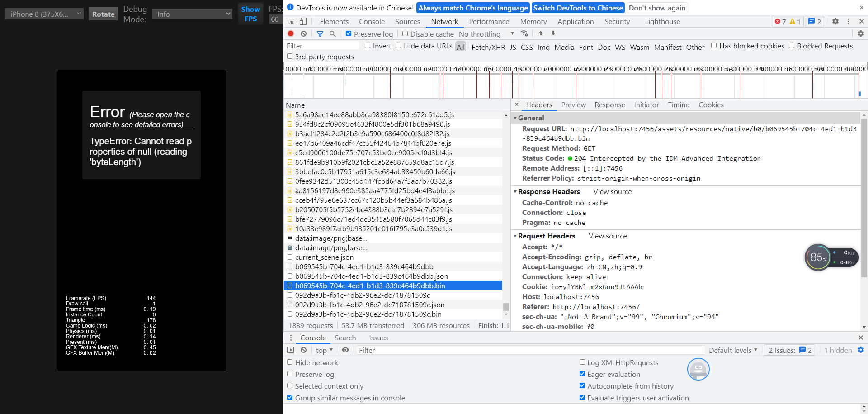Open Network panel settings gear
868x414 pixels.
click(860, 33)
